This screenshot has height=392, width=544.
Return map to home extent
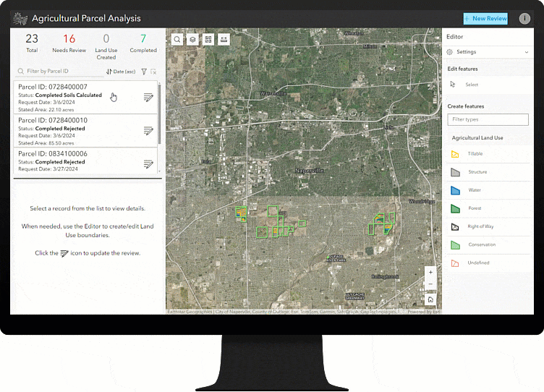point(430,299)
